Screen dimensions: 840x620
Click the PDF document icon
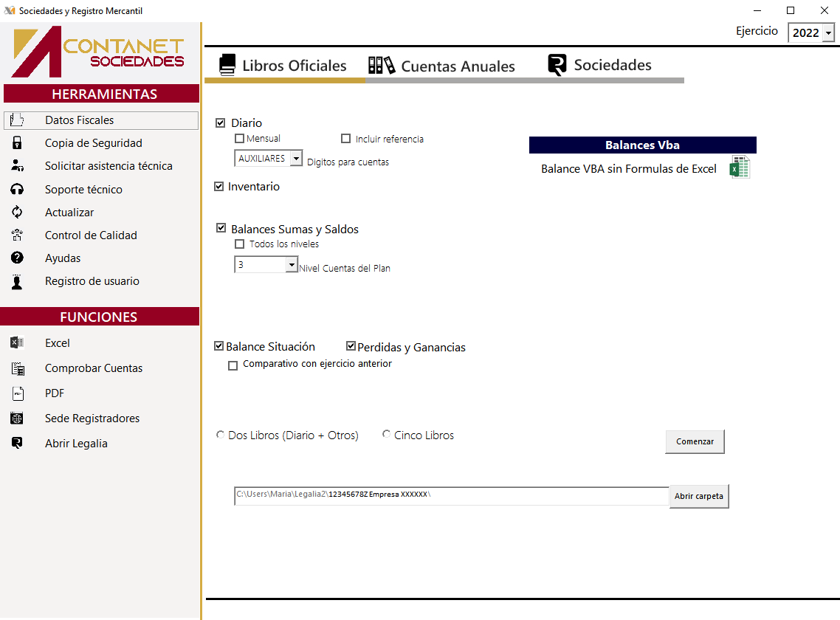(18, 393)
